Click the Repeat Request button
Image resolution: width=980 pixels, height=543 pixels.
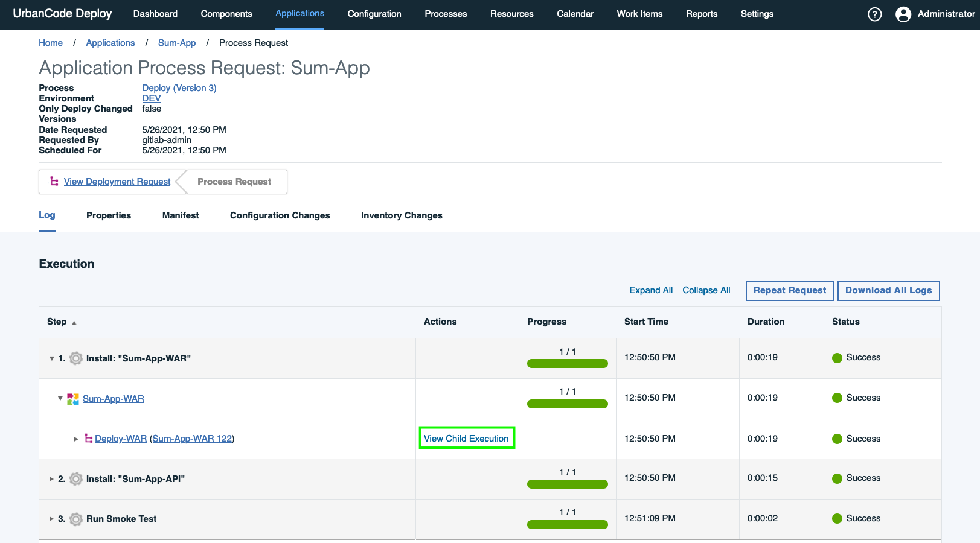coord(790,290)
